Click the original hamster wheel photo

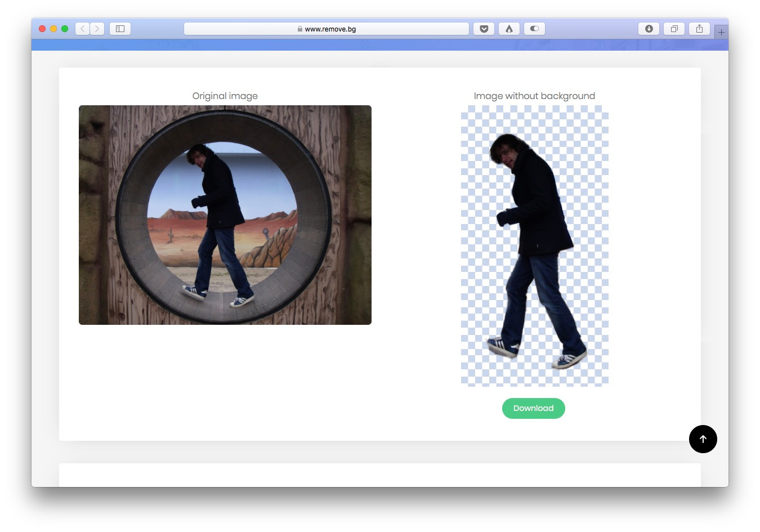pyautogui.click(x=225, y=215)
